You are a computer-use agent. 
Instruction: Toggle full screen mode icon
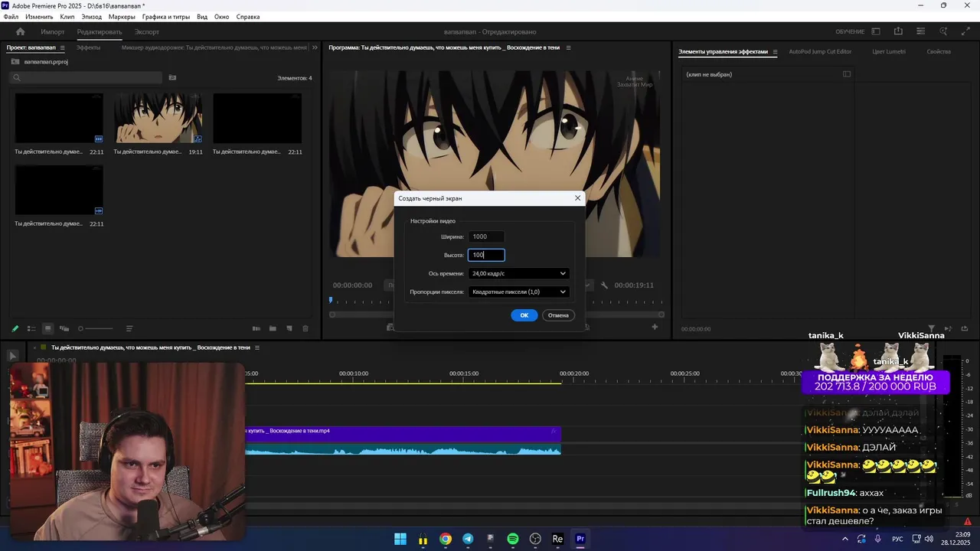click(965, 31)
